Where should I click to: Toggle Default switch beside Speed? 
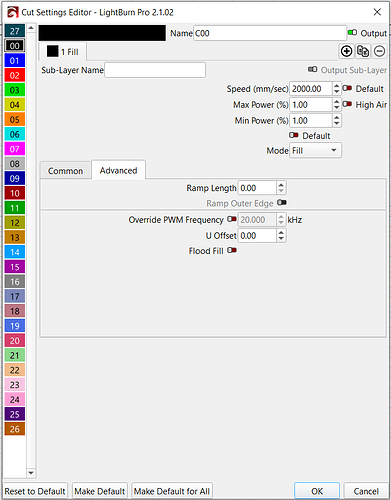click(x=347, y=88)
